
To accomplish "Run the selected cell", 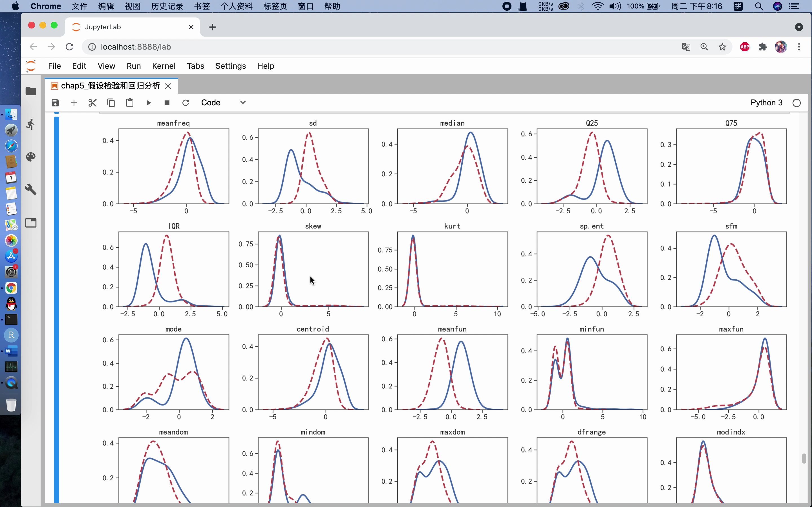I will [x=149, y=103].
